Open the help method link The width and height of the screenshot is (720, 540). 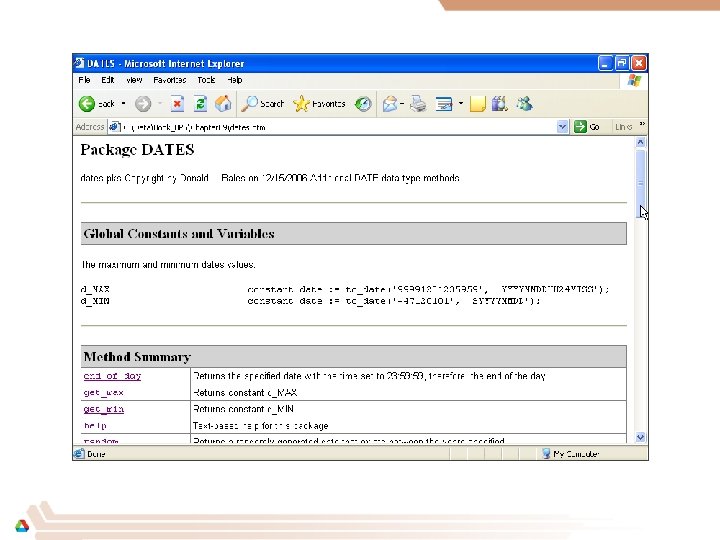click(95, 426)
